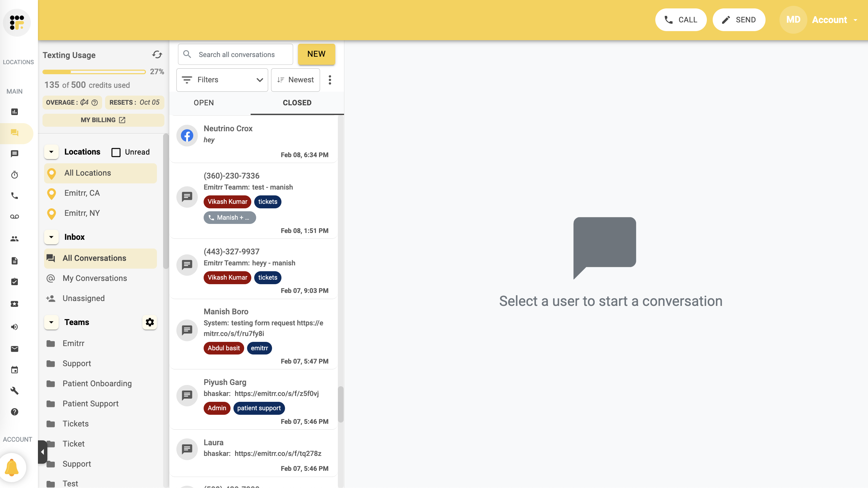Open the voicemail sidebar icon
The width and height of the screenshot is (868, 488).
coord(15,216)
